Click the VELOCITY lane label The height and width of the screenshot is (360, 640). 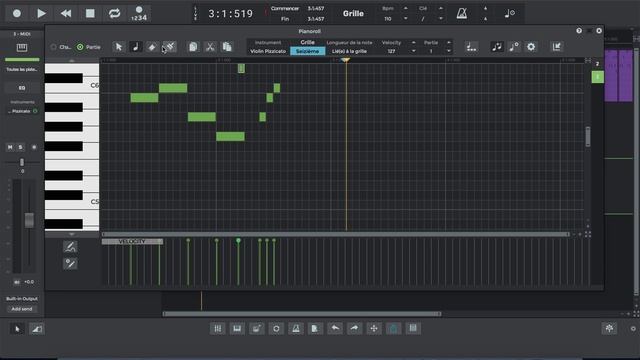tap(132, 242)
